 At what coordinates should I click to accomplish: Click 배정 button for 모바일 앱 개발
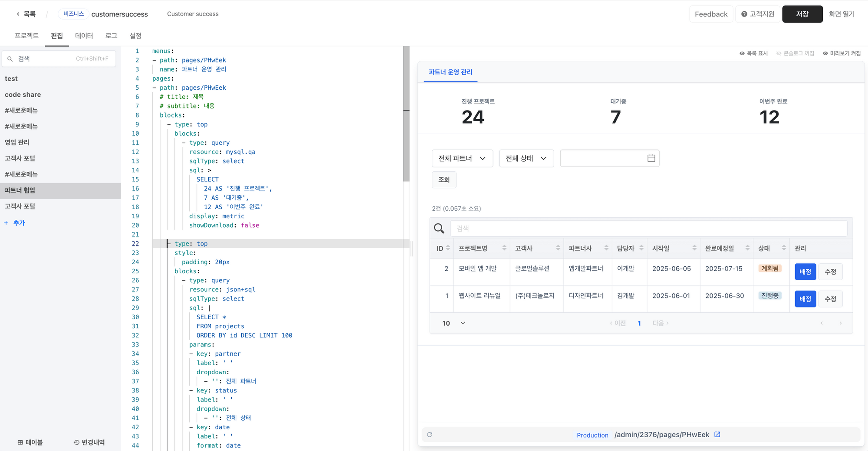[x=805, y=272]
